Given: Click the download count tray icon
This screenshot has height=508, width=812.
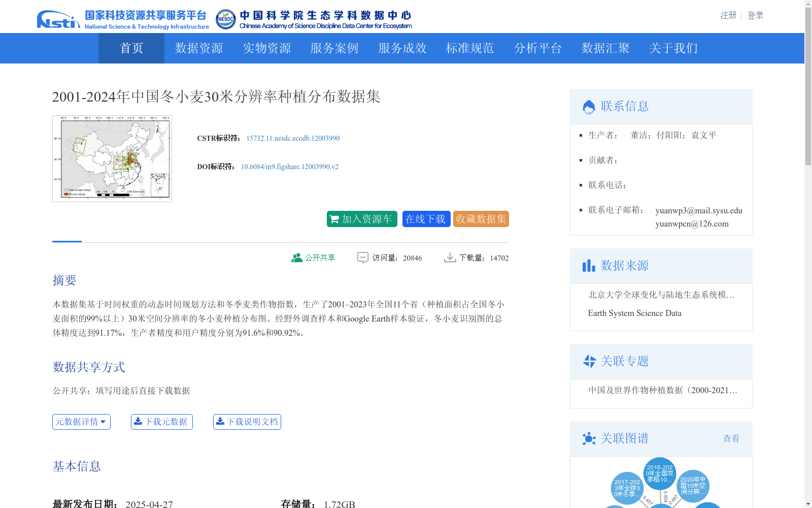Looking at the screenshot, I should [x=450, y=258].
